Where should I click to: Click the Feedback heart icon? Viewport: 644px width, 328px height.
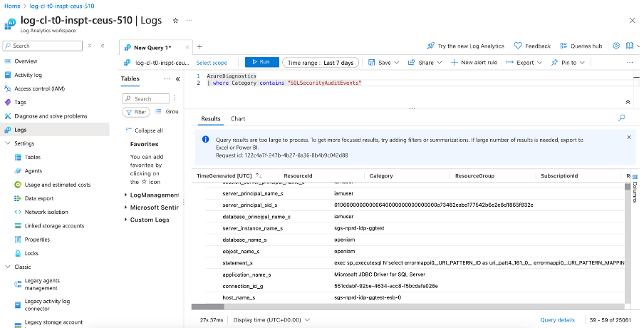518,46
